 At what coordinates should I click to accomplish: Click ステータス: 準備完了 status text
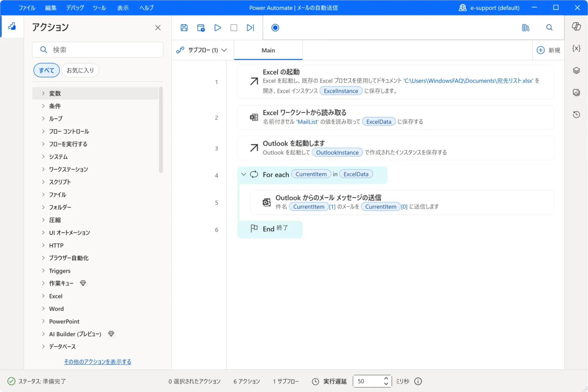(x=42, y=381)
